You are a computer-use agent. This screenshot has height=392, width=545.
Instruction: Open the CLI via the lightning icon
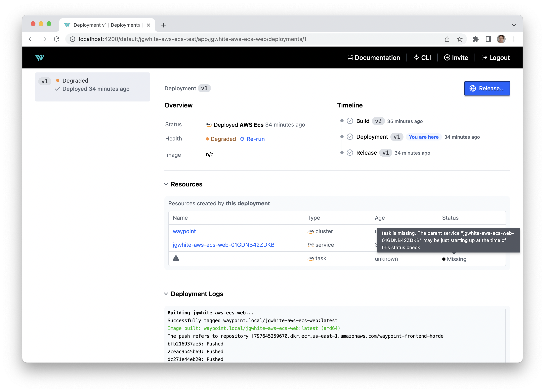(416, 57)
